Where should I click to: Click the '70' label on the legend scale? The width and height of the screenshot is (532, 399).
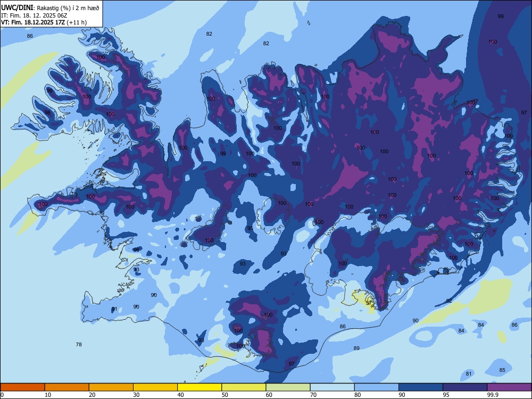[313, 395]
